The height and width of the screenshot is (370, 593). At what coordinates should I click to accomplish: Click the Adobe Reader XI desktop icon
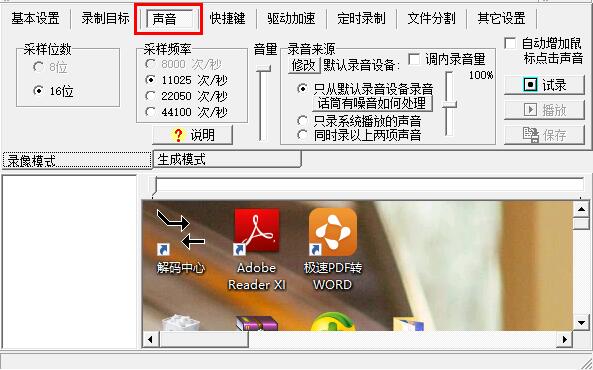pyautogui.click(x=257, y=250)
